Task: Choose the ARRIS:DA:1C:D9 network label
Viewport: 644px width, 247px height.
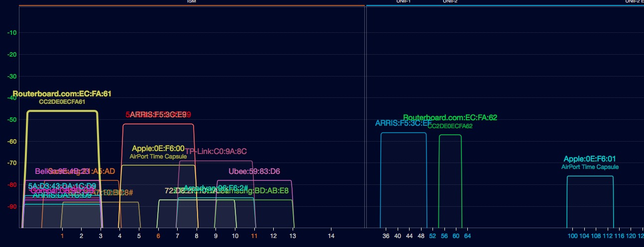Action: [x=62, y=195]
